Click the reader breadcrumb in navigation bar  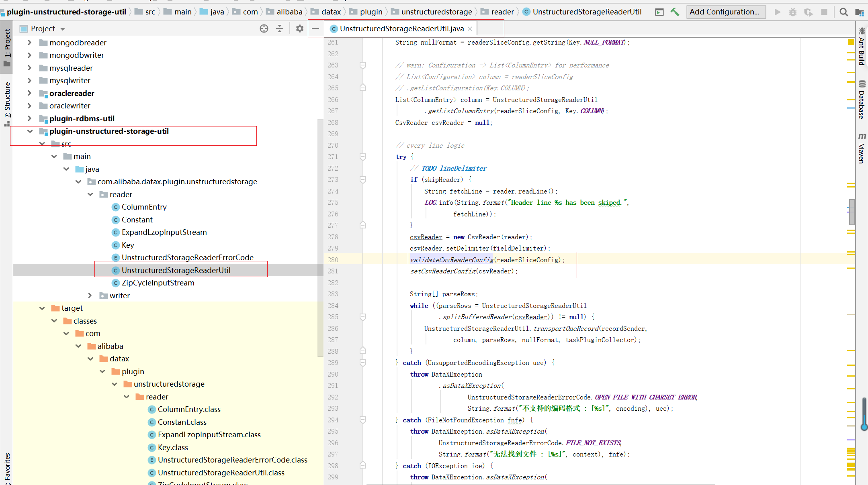(x=502, y=12)
